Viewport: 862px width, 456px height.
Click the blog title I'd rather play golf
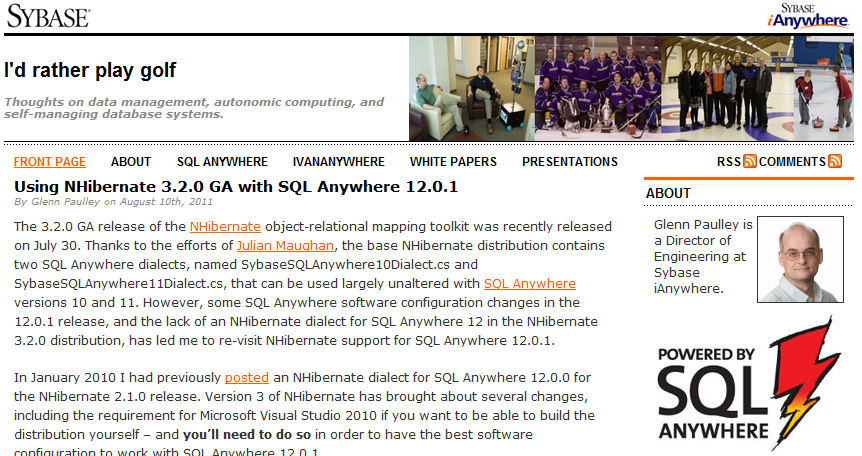point(90,70)
